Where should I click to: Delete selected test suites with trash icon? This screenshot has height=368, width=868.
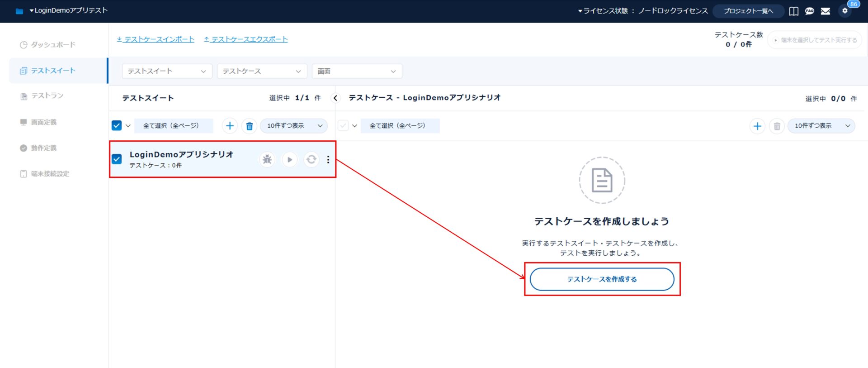click(249, 126)
